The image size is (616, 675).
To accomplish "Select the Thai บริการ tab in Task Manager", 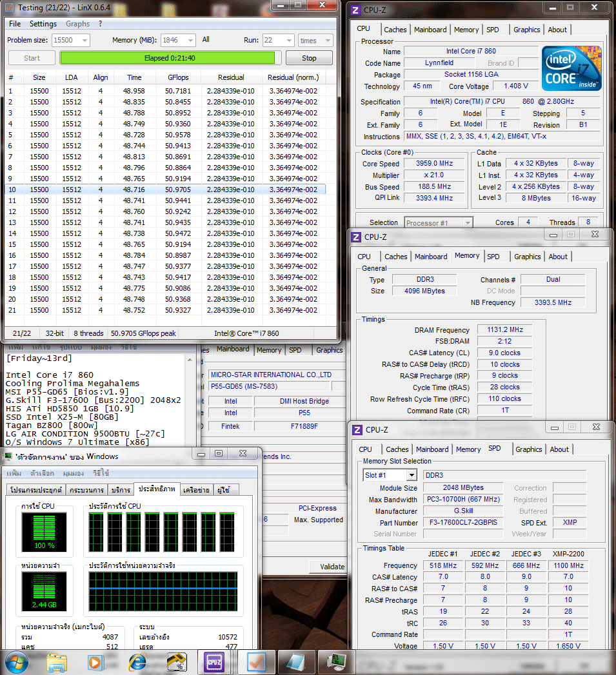I will coord(121,490).
